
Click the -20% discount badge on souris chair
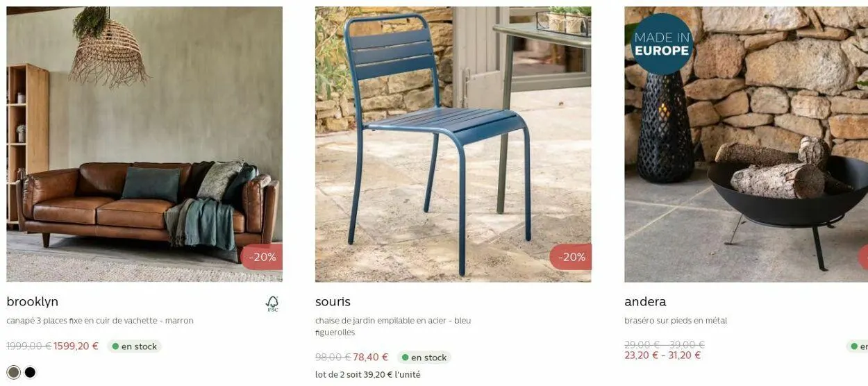click(x=571, y=257)
